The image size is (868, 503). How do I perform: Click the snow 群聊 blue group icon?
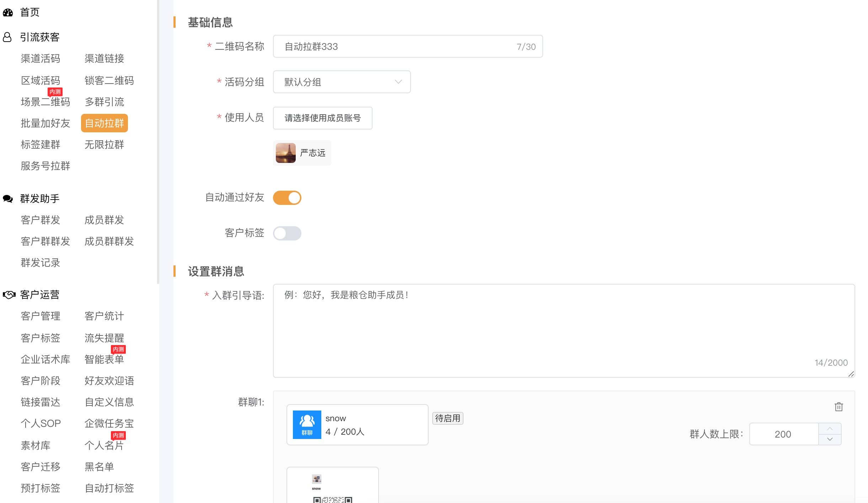tap(306, 424)
